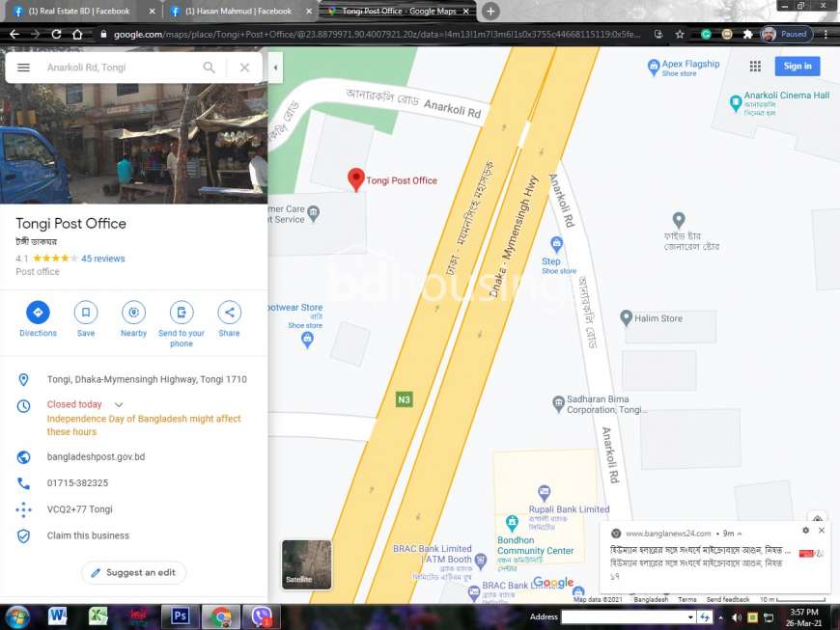Open Viber from the taskbar

pos(262,617)
